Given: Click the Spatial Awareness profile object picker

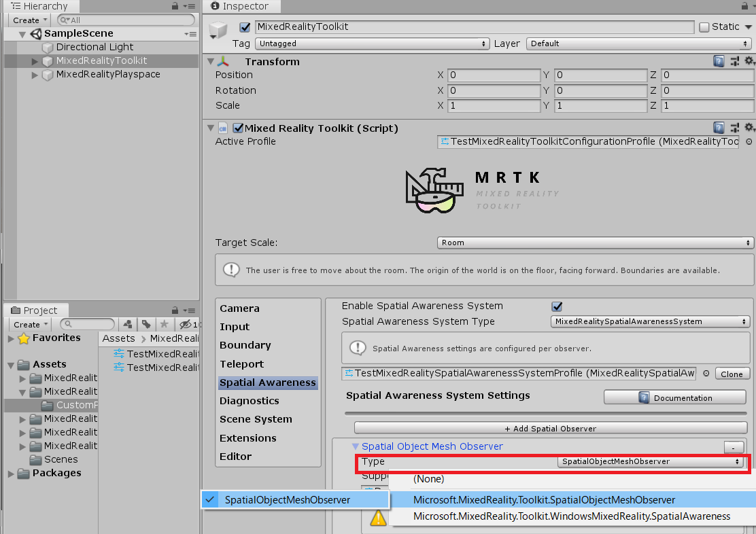Looking at the screenshot, I should [706, 374].
